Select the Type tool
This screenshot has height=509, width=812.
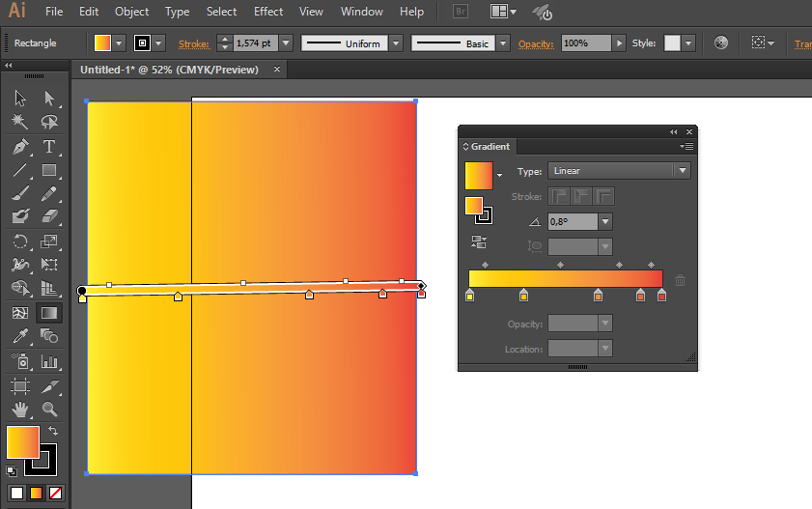tap(49, 147)
